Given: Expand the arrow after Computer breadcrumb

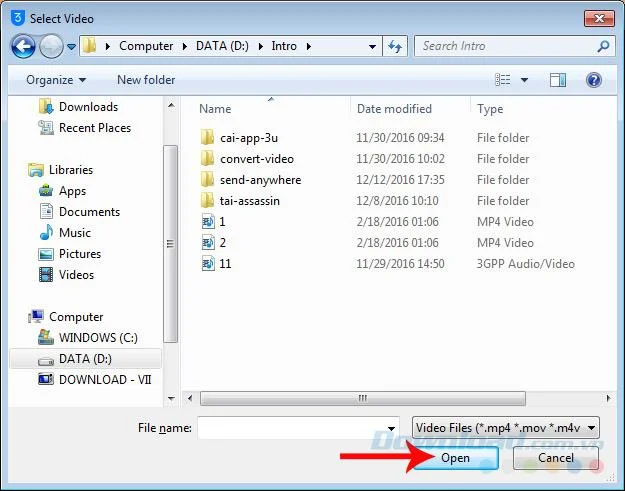Looking at the screenshot, I should point(185,47).
